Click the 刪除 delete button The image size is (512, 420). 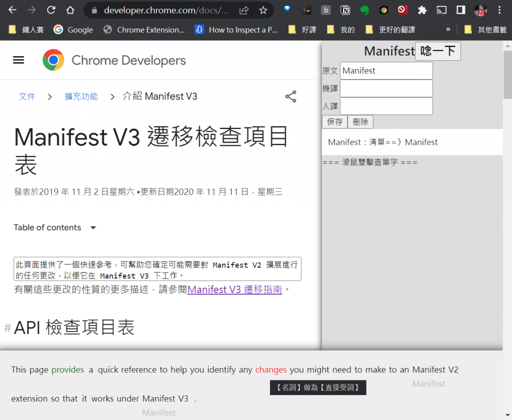coord(360,122)
